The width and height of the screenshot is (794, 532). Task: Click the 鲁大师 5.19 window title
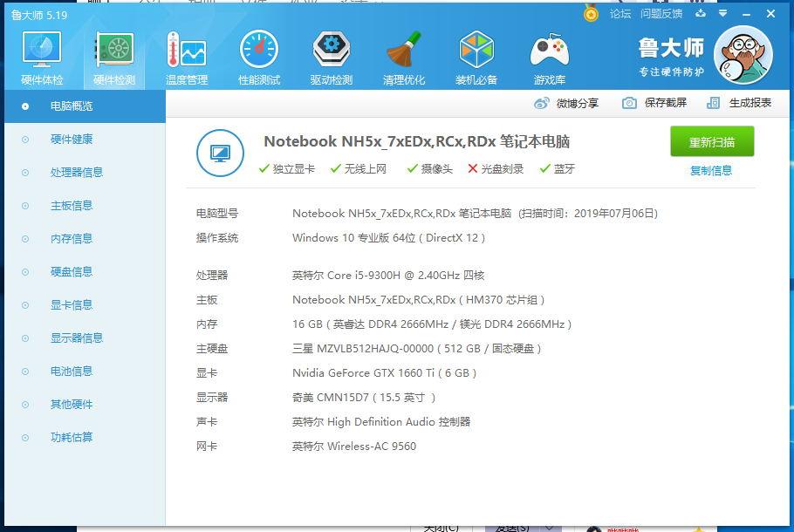(x=39, y=15)
